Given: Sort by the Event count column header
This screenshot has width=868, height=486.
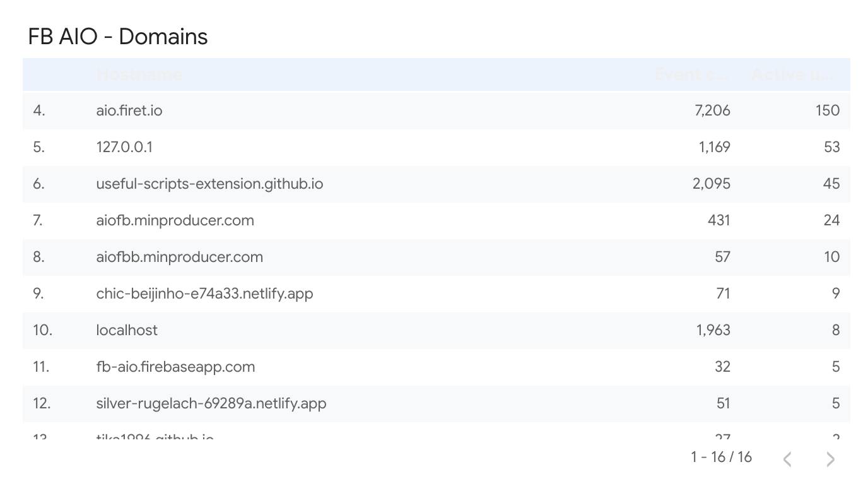Looking at the screenshot, I should click(692, 74).
